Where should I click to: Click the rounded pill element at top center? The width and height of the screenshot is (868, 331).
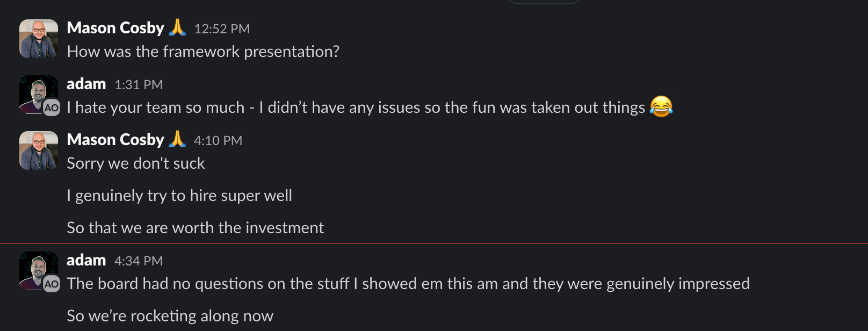[544, 2]
